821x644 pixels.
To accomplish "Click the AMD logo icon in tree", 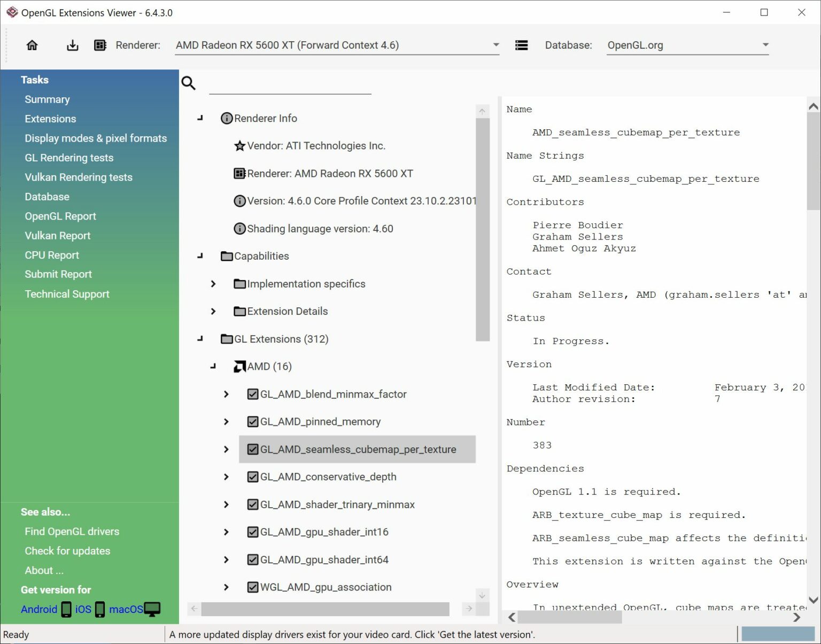I will coord(240,367).
